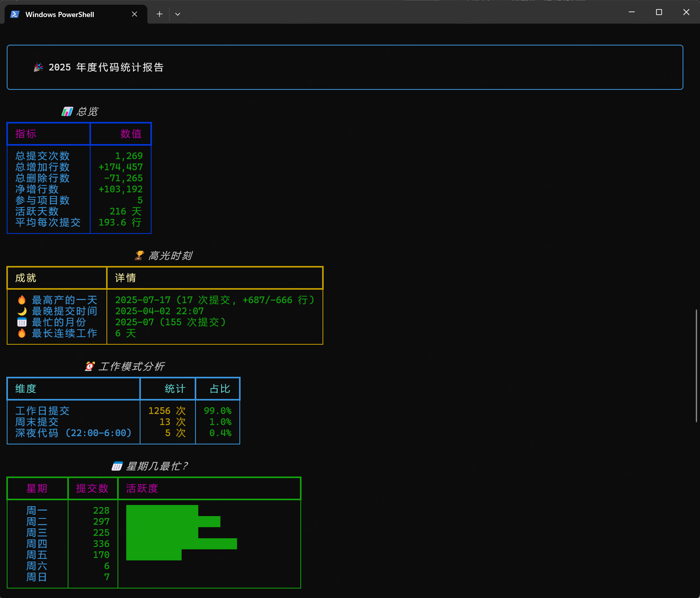Open the new tab profile dropdown chevron

(178, 14)
